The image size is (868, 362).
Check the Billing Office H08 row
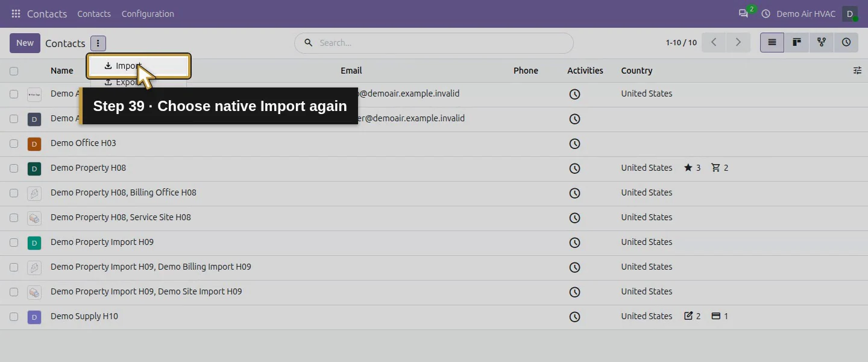[x=14, y=193]
